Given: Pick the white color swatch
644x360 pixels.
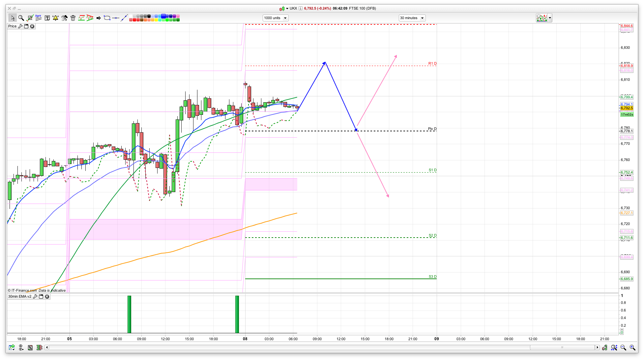Looking at the screenshot, I should pos(131,16).
